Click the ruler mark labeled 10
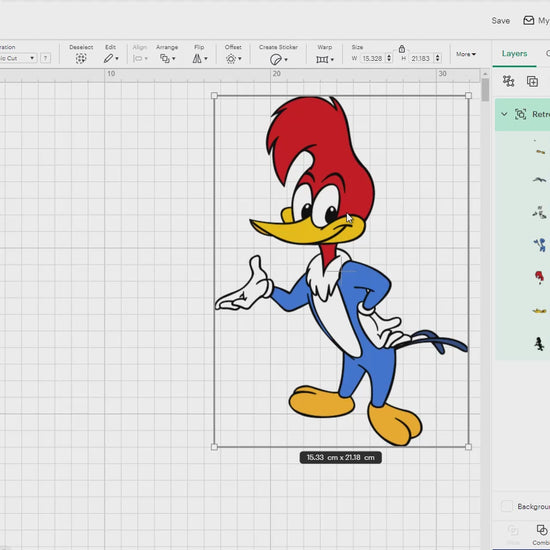The height and width of the screenshot is (550, 550). [x=111, y=74]
